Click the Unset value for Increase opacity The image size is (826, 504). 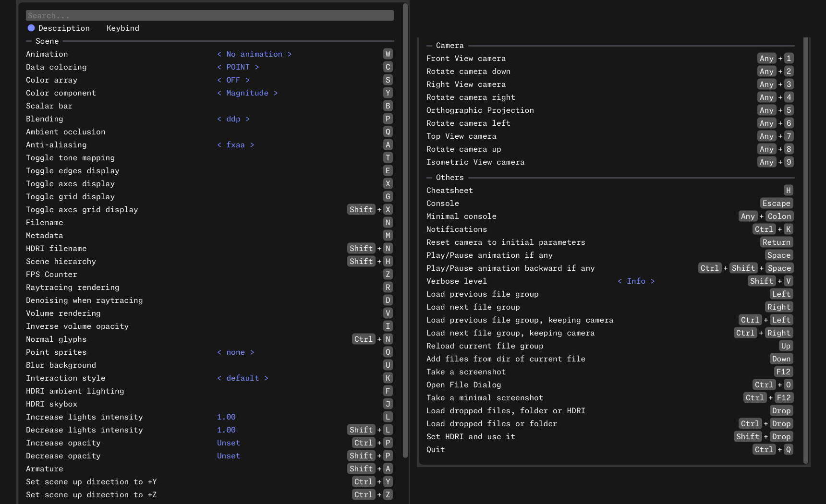229,443
